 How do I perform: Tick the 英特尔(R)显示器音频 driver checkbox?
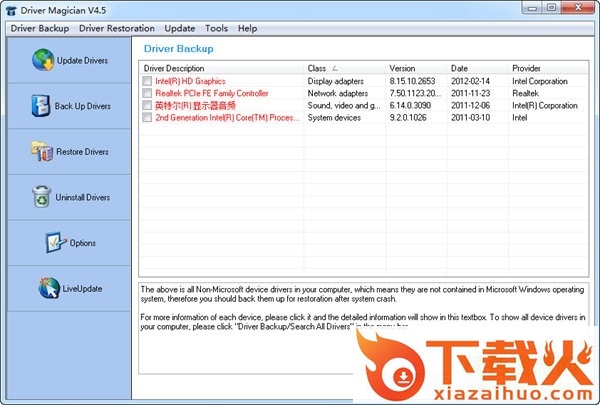point(147,105)
